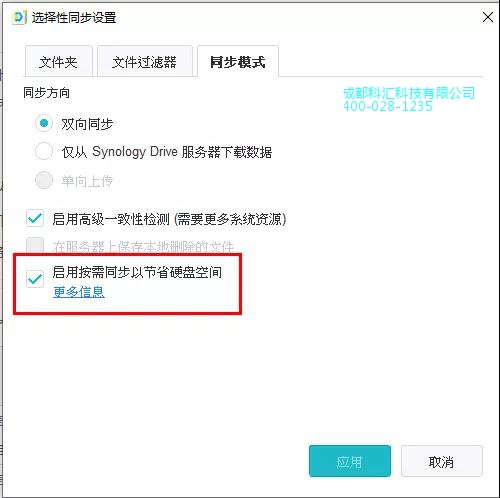Open the 文件过滤器 tab

pyautogui.click(x=144, y=62)
